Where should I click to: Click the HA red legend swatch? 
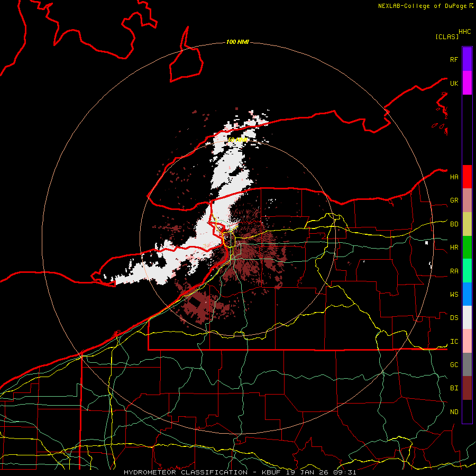click(467, 177)
